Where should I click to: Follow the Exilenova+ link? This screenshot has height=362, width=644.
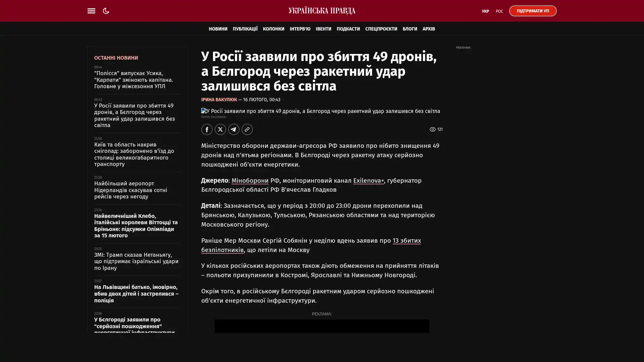click(x=368, y=181)
